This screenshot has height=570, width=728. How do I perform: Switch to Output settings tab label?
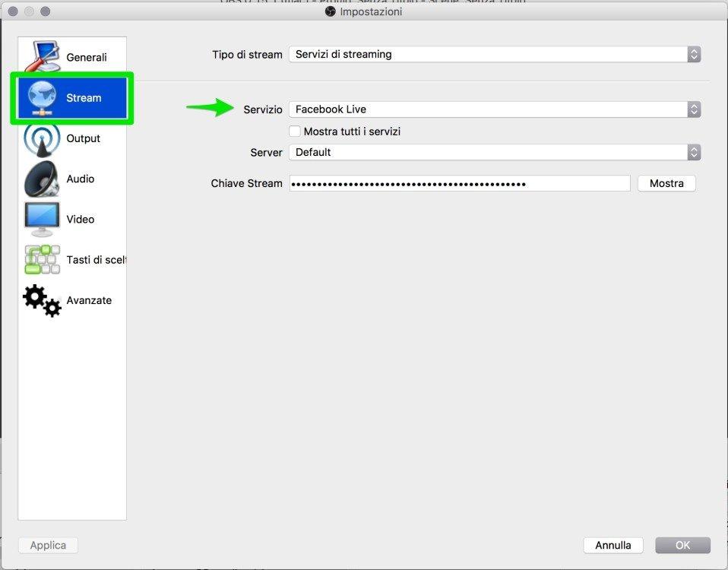[83, 138]
